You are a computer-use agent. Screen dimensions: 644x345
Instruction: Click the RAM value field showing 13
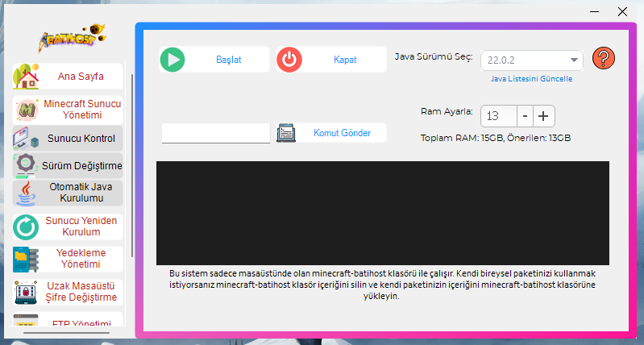point(499,116)
